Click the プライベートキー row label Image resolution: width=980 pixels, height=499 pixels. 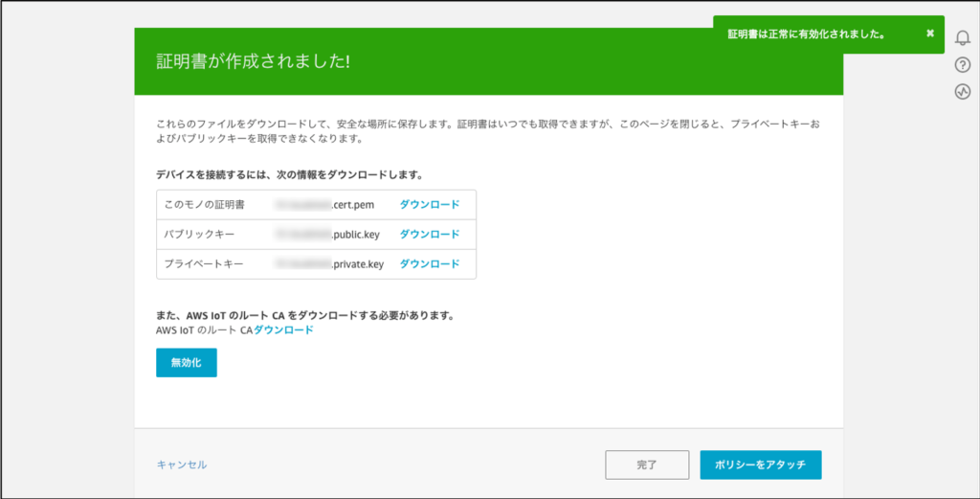click(204, 263)
